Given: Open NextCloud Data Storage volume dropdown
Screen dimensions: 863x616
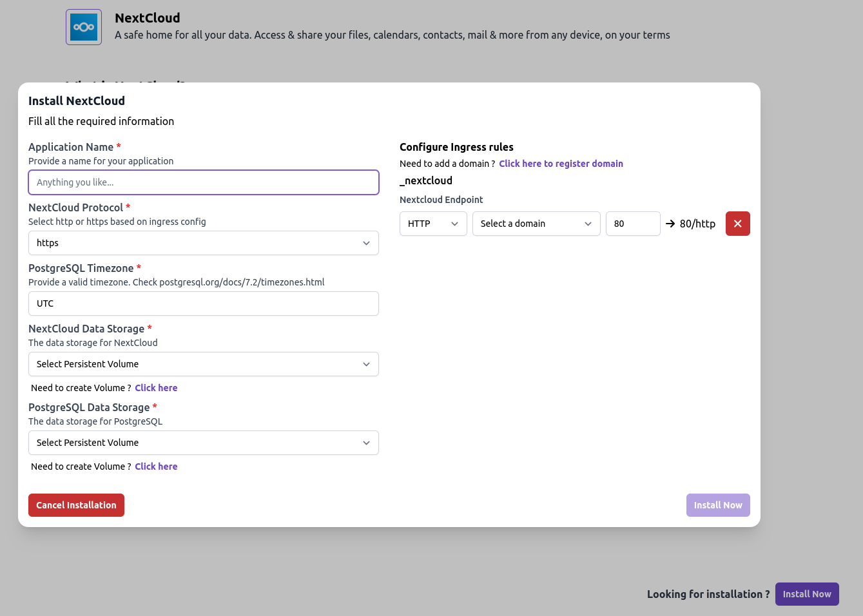Looking at the screenshot, I should coord(204,364).
